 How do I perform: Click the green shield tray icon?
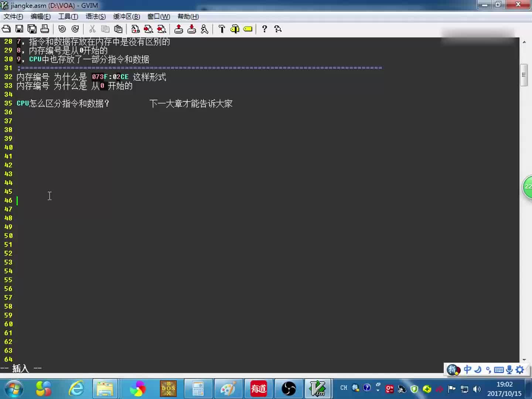pos(414,389)
